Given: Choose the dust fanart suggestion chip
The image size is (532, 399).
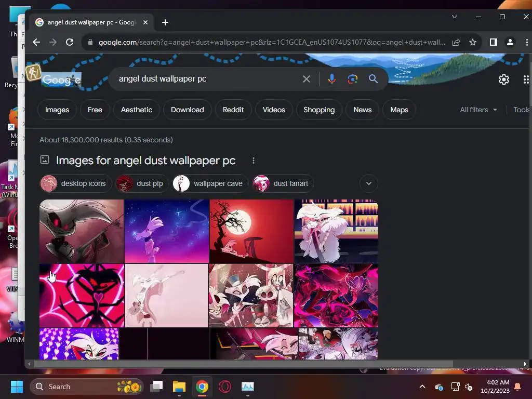Looking at the screenshot, I should click(x=283, y=183).
